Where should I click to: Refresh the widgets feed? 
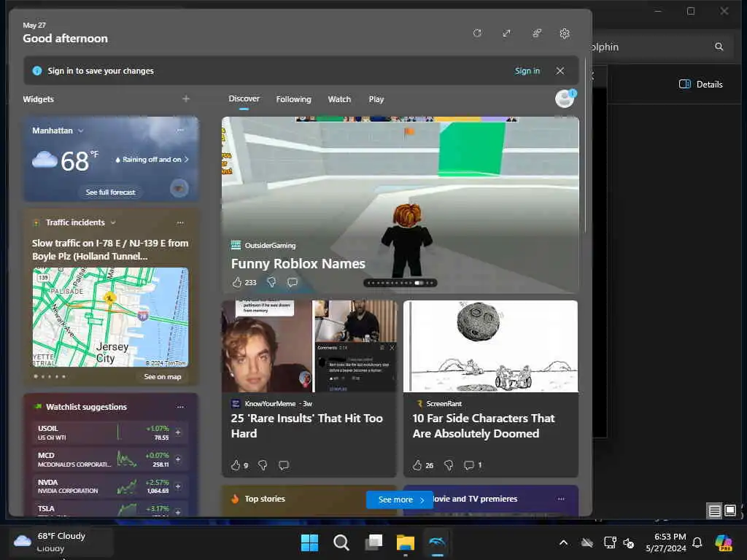click(477, 34)
